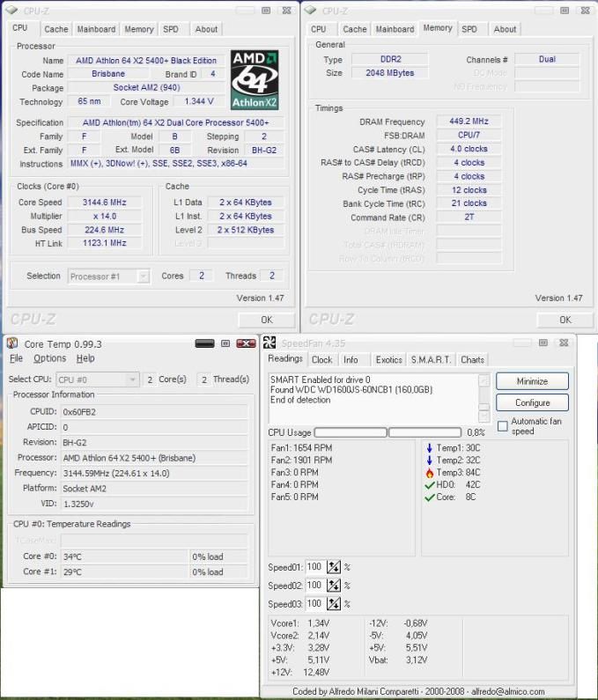The height and width of the screenshot is (700, 598).
Task: Open Cache tab in right CPU-Z window
Action: pyautogui.click(x=355, y=29)
